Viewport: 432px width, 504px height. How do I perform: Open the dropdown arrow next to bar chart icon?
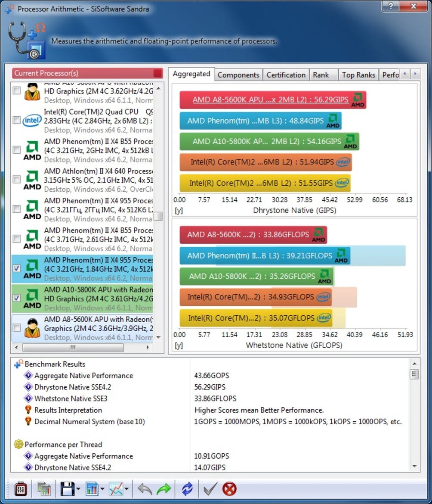pyautogui.click(x=102, y=489)
